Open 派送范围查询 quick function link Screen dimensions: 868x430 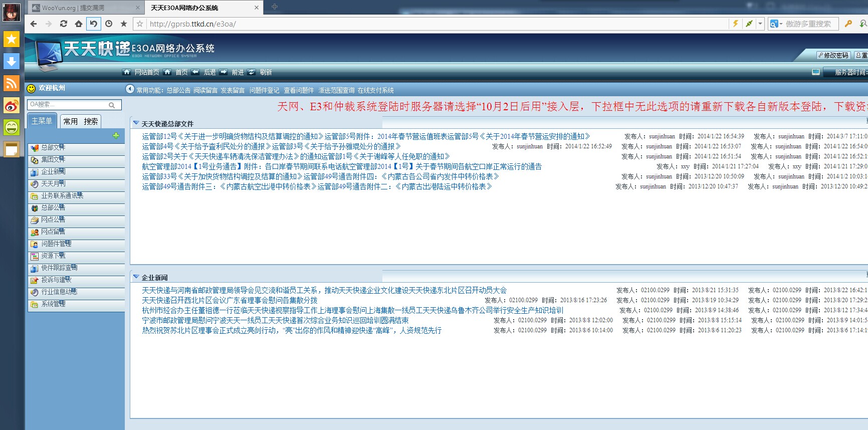[336, 90]
